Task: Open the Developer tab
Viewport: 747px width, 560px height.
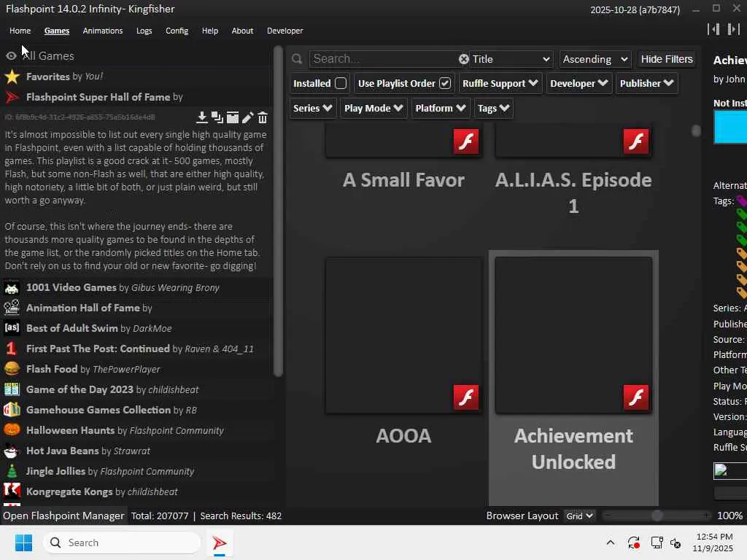Action: (285, 31)
